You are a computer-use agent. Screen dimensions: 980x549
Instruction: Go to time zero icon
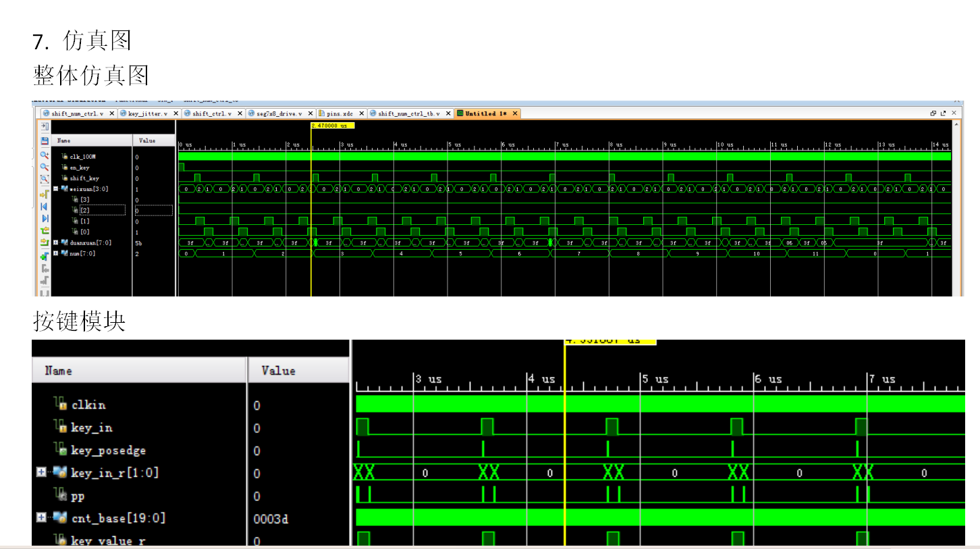click(45, 206)
